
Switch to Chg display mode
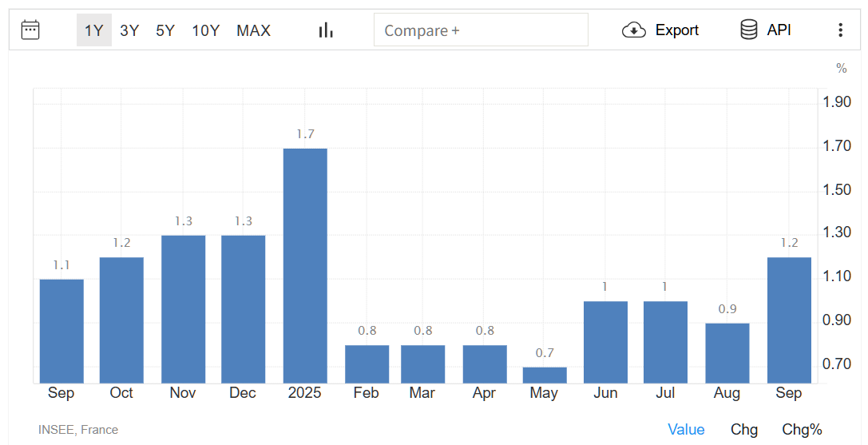pos(743,430)
